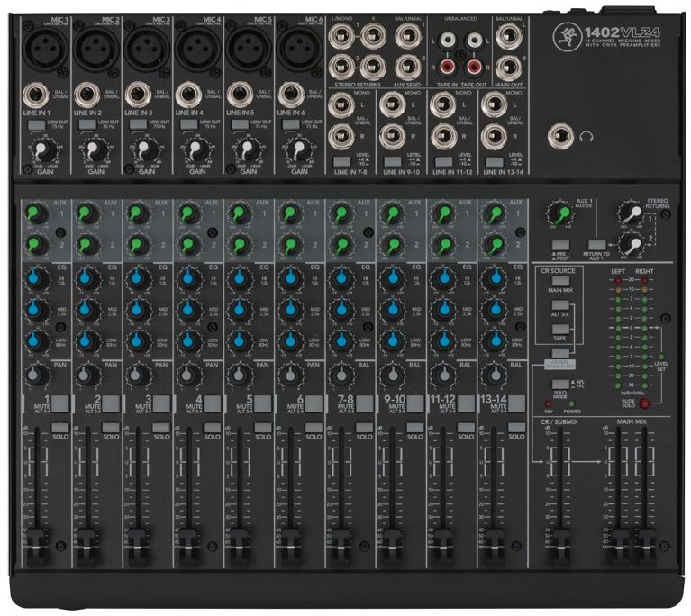
Task: Mute channel 5 with its MUTE ALT 3-4 button
Action: click(x=263, y=403)
